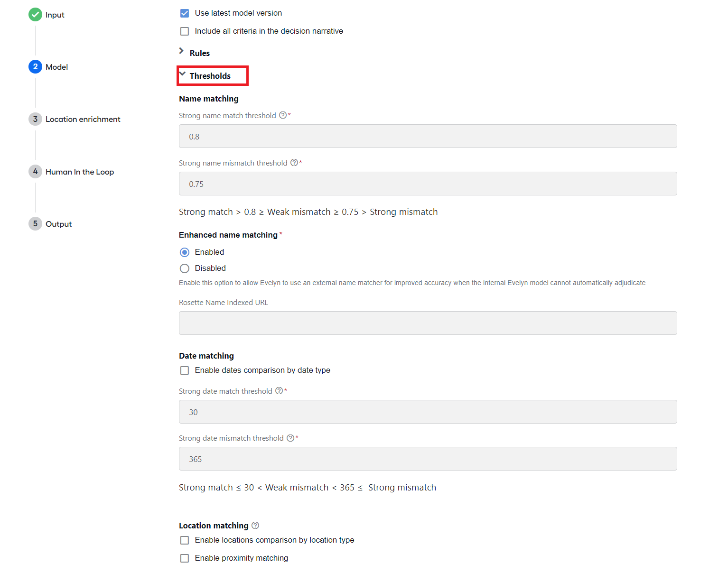The height and width of the screenshot is (573, 728).
Task: Enable proximity matching checkbox
Action: [185, 558]
